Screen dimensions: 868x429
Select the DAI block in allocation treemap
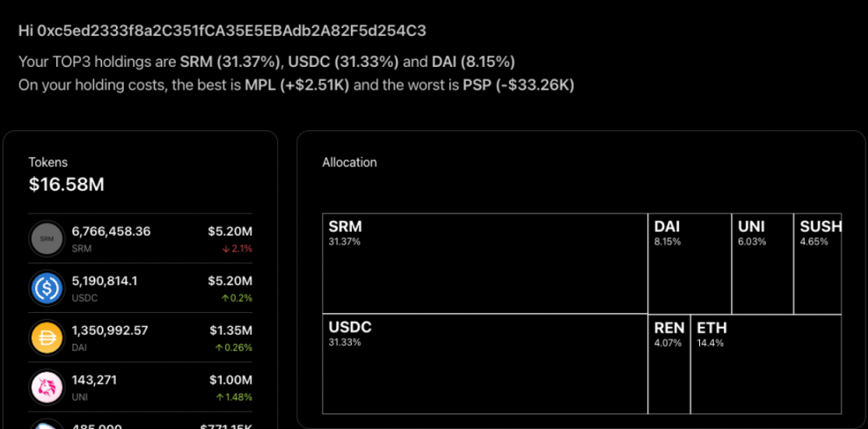689,263
